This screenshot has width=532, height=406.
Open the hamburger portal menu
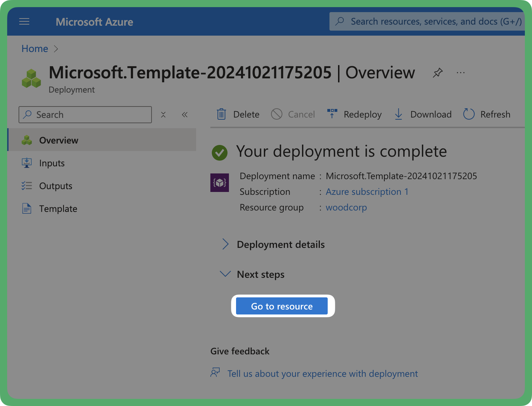coord(24,22)
